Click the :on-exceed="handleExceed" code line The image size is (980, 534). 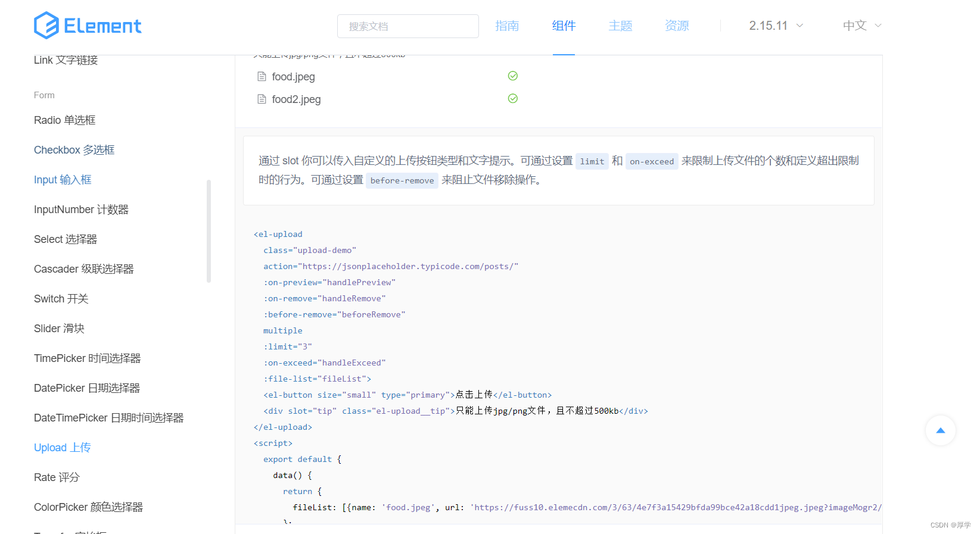click(325, 363)
